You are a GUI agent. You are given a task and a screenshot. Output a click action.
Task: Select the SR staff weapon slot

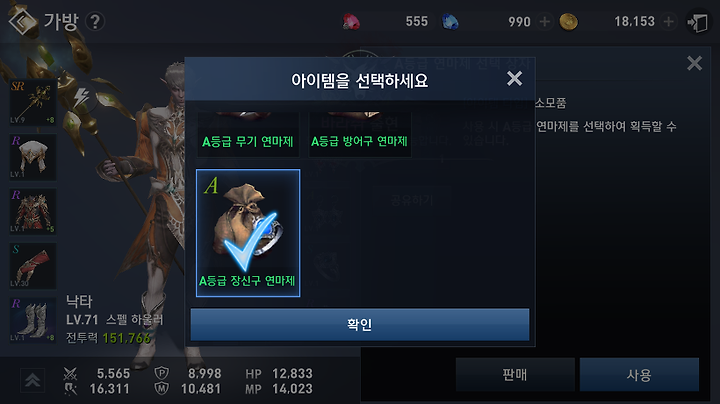[33, 102]
